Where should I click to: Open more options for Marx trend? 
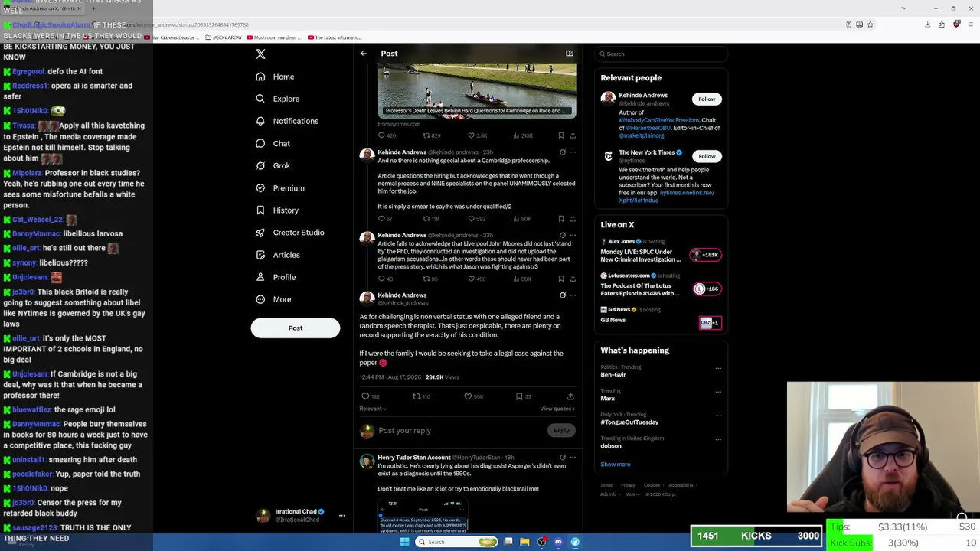pyautogui.click(x=718, y=392)
